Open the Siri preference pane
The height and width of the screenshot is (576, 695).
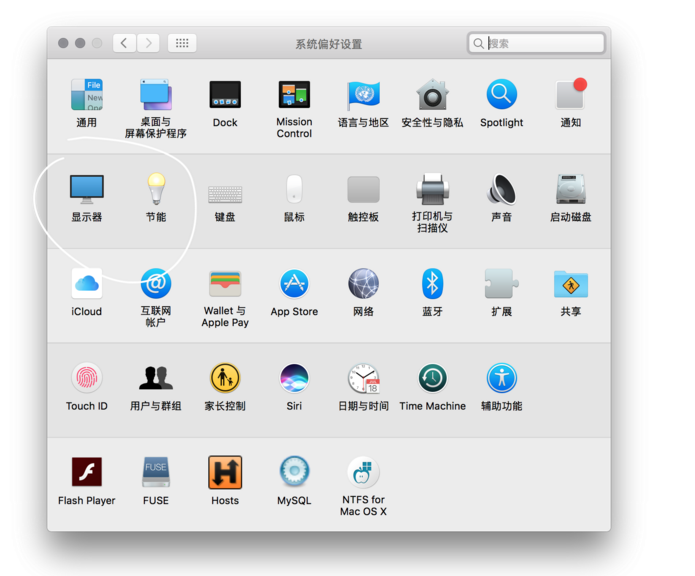click(x=294, y=379)
